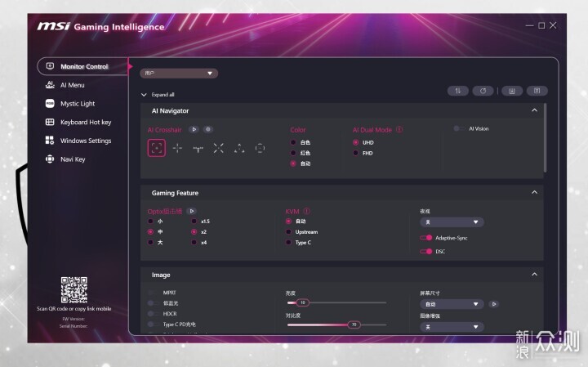
Task: Choose the T-shaped crosshair style
Action: (x=198, y=149)
